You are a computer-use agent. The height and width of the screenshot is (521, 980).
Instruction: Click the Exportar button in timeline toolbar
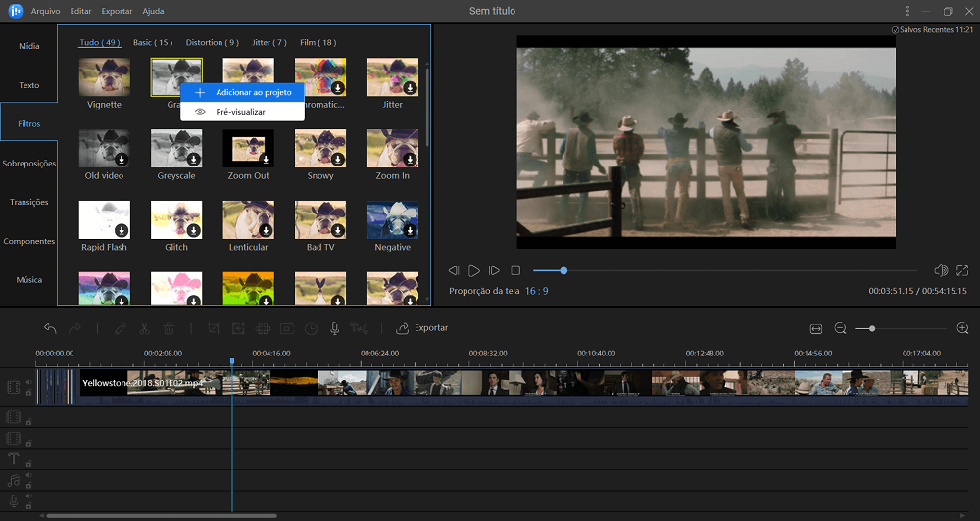click(422, 328)
